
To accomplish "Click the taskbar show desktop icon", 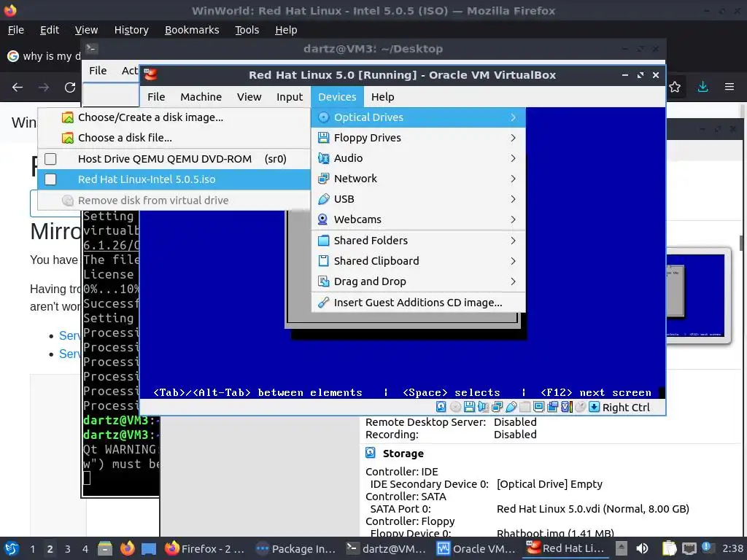I will point(149,549).
